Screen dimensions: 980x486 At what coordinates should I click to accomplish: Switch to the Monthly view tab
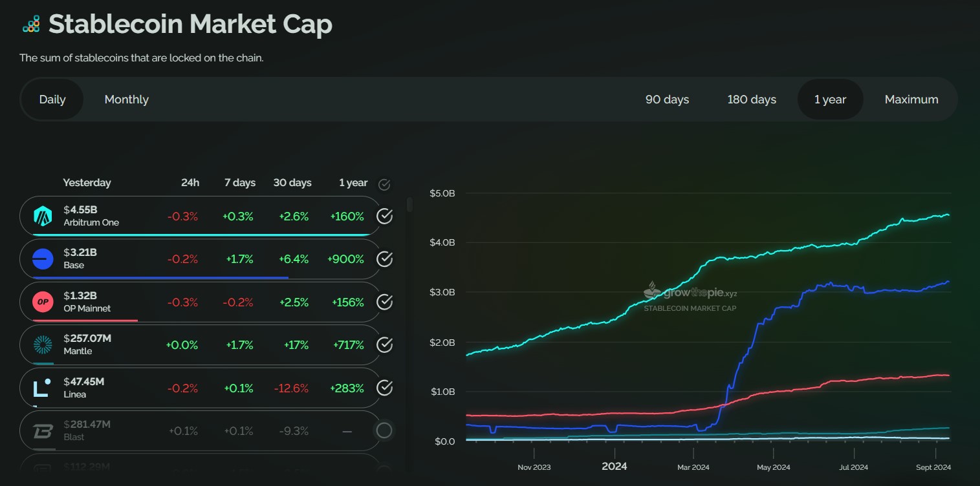click(127, 100)
